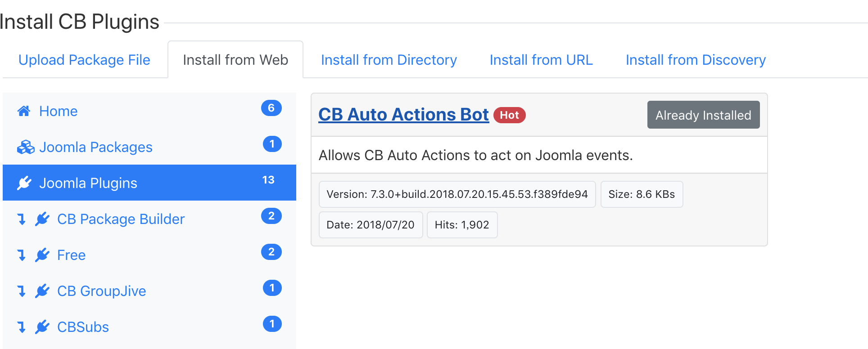The height and width of the screenshot is (349, 868).
Task: Click the plug icon beside Free
Action: [x=42, y=255]
